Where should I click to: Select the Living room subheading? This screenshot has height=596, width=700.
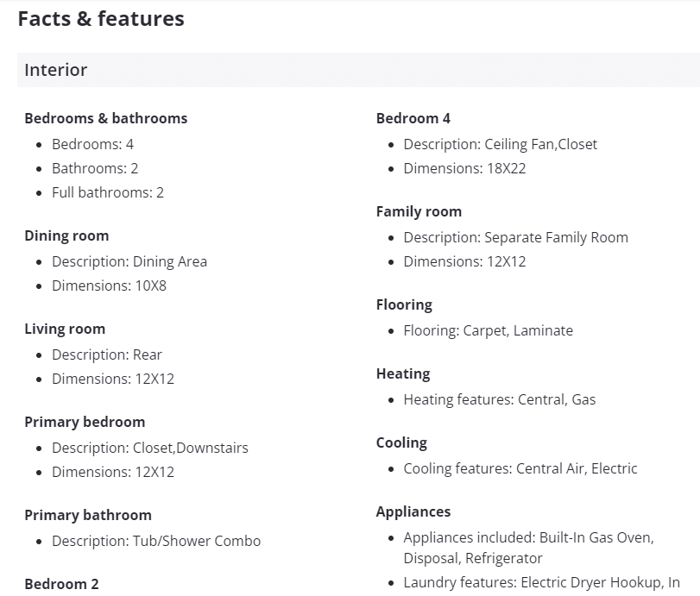[65, 329]
